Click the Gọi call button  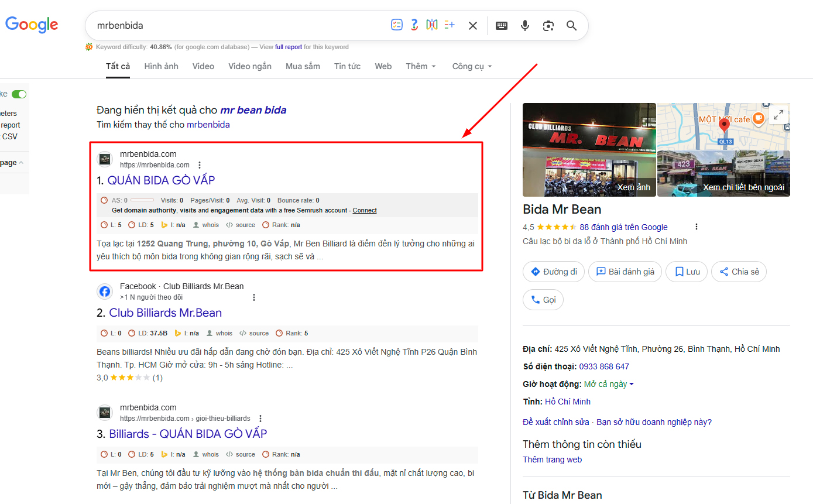[x=543, y=300]
